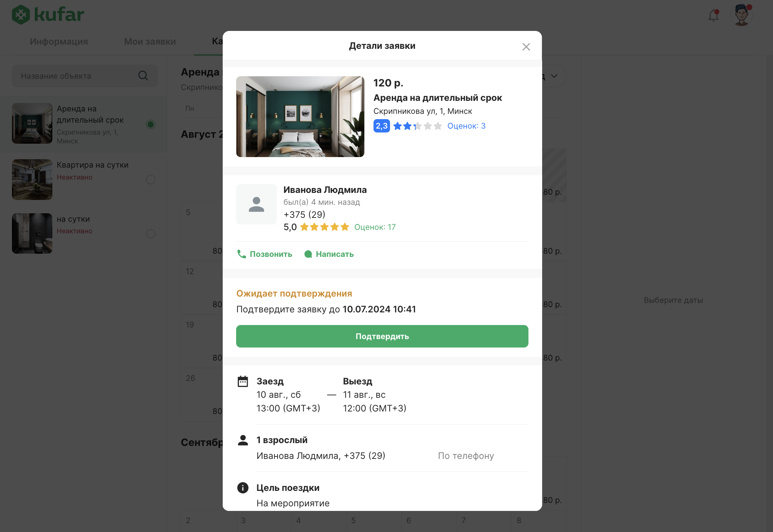Click the phone icon next to Позвонить
Screen dimensions: 773x532
pyautogui.click(x=241, y=254)
